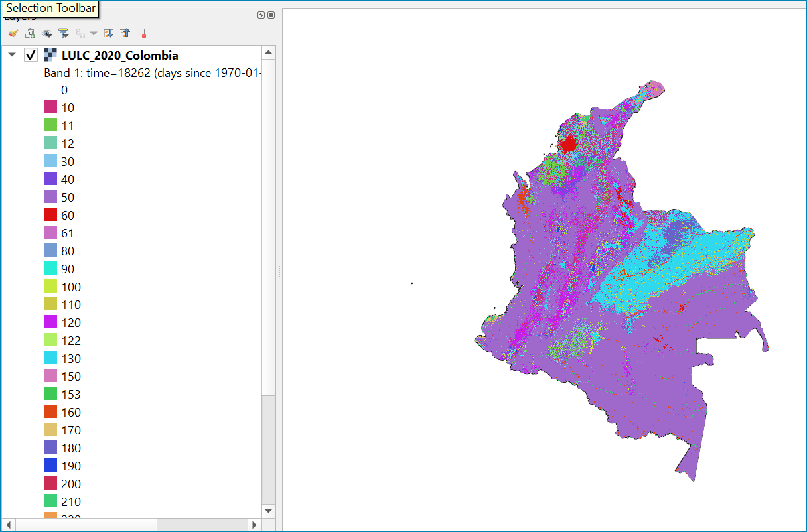Click the cyan swatch for class 130
The width and height of the screenshot is (807, 532).
click(x=50, y=358)
